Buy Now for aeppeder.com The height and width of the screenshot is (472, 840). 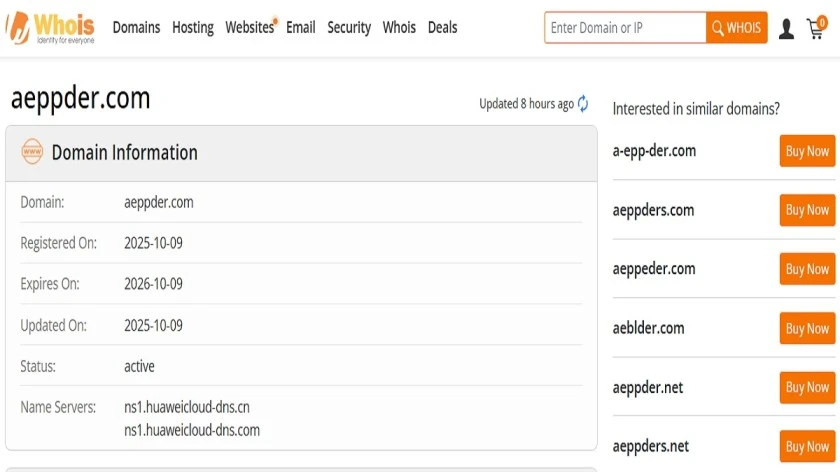(x=807, y=269)
